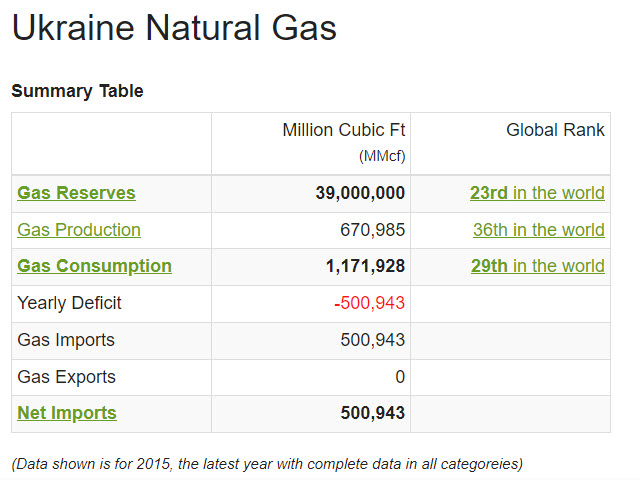Select the 'Gas Exports' row label
The height and width of the screenshot is (480, 640).
66,377
